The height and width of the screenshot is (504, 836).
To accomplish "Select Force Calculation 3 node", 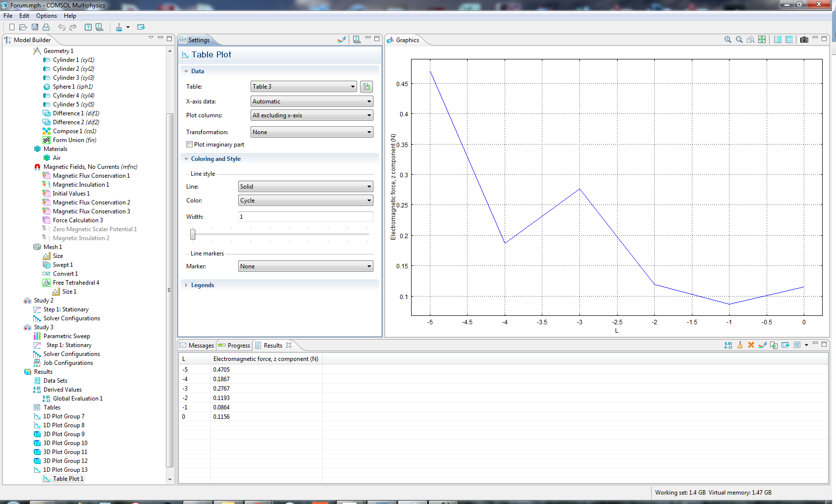I will pos(78,220).
